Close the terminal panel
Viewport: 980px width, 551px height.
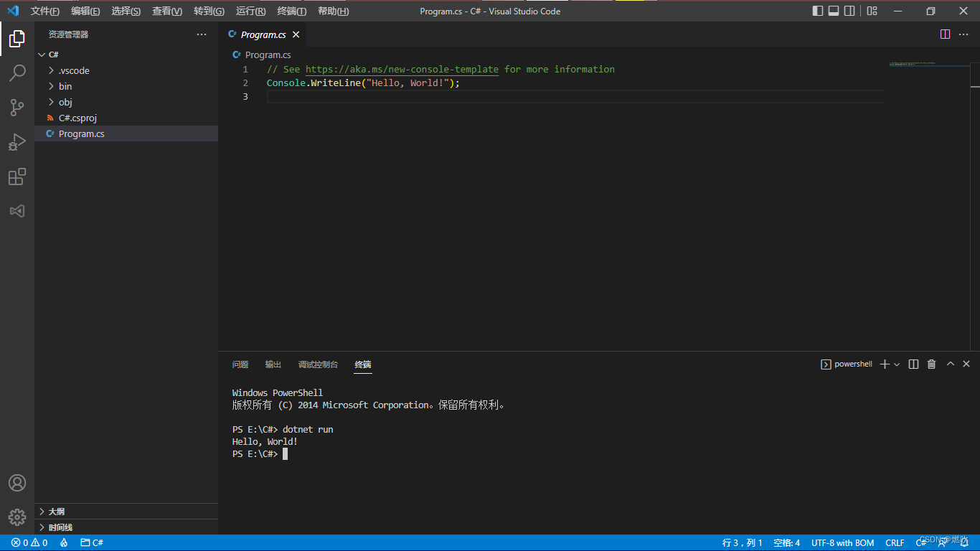[966, 364]
